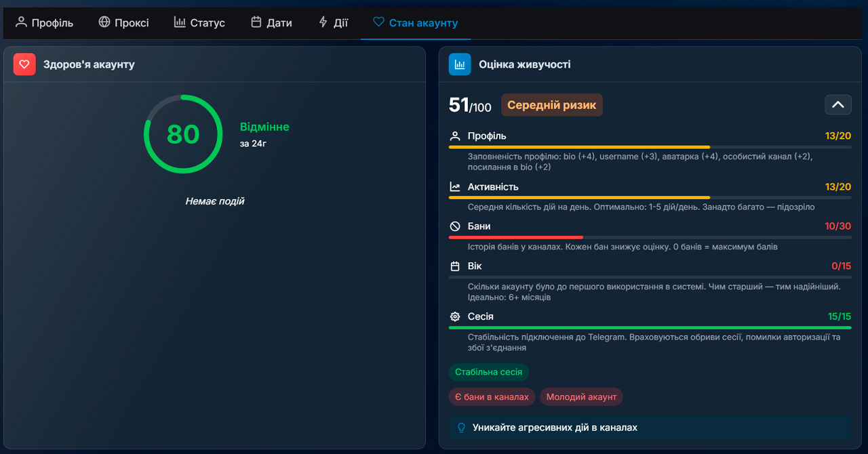
Task: Open the Профіль tab
Action: (44, 23)
